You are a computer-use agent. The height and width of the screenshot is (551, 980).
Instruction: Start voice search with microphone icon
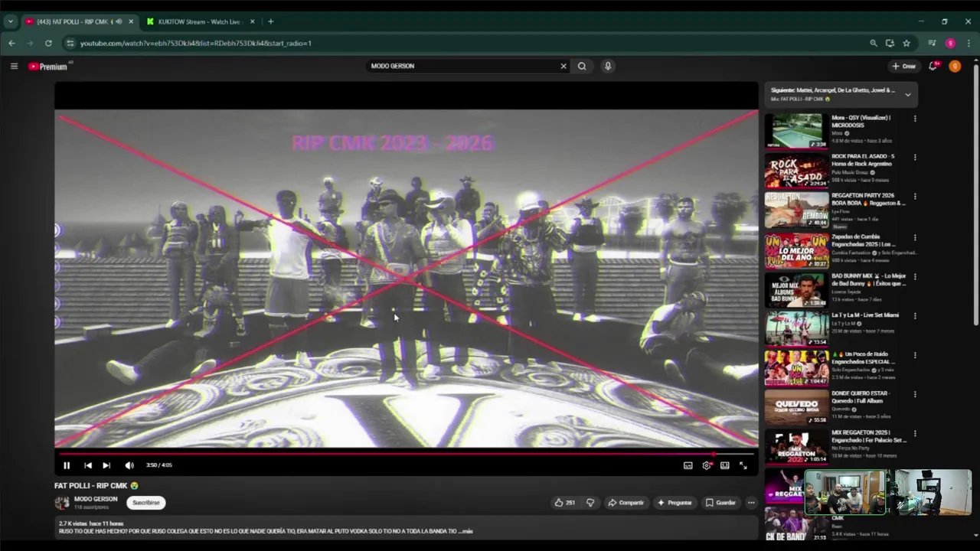point(608,67)
